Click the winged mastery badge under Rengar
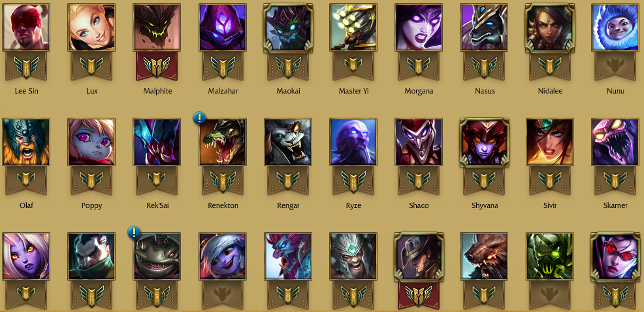This screenshot has width=644, height=312. pos(288,181)
